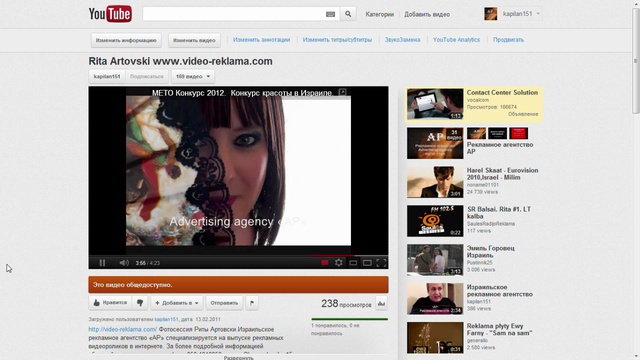This screenshot has width=640, height=360.
Task: Click the 238 просмотров view count
Action: tap(346, 304)
